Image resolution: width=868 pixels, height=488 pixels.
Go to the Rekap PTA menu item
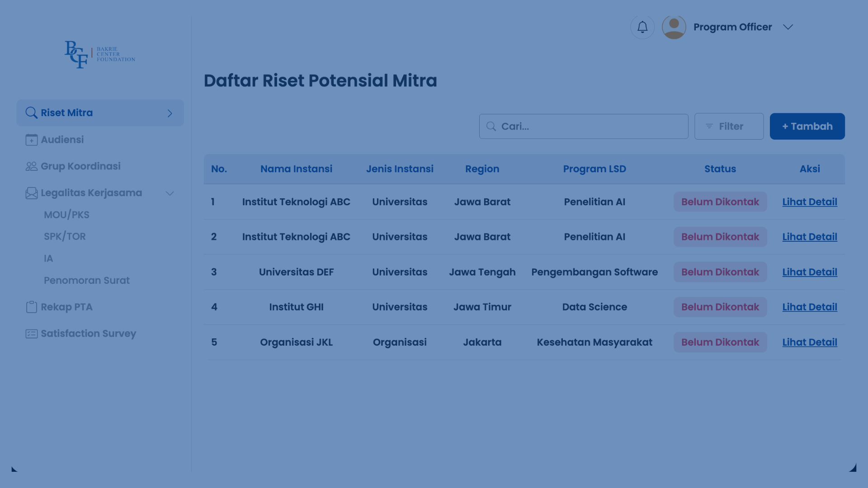pyautogui.click(x=66, y=307)
